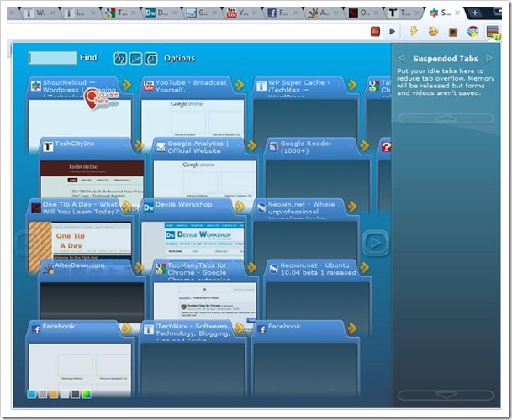Click the red extension icon in toolbar
Screen dimensions: 512x420
coord(375,32)
